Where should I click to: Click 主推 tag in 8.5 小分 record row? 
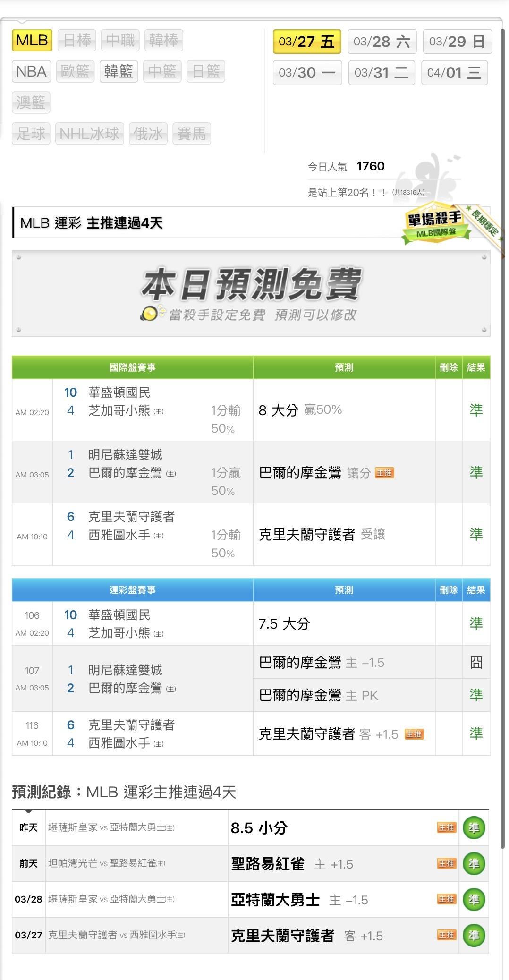[x=446, y=827]
